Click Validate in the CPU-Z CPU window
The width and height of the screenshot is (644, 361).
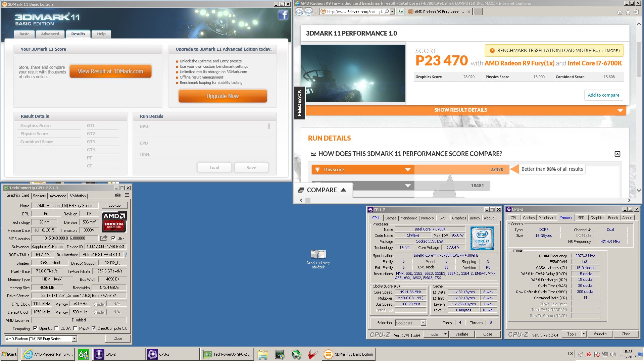point(462,334)
